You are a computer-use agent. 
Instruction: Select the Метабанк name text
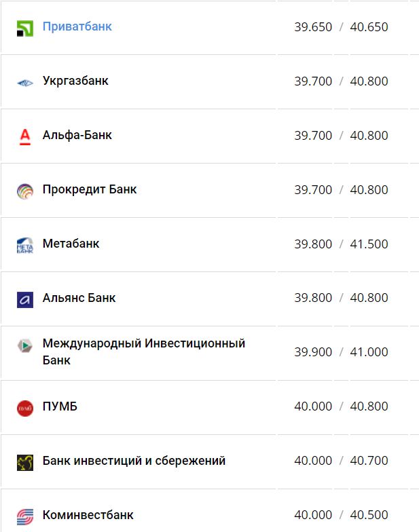coord(71,243)
